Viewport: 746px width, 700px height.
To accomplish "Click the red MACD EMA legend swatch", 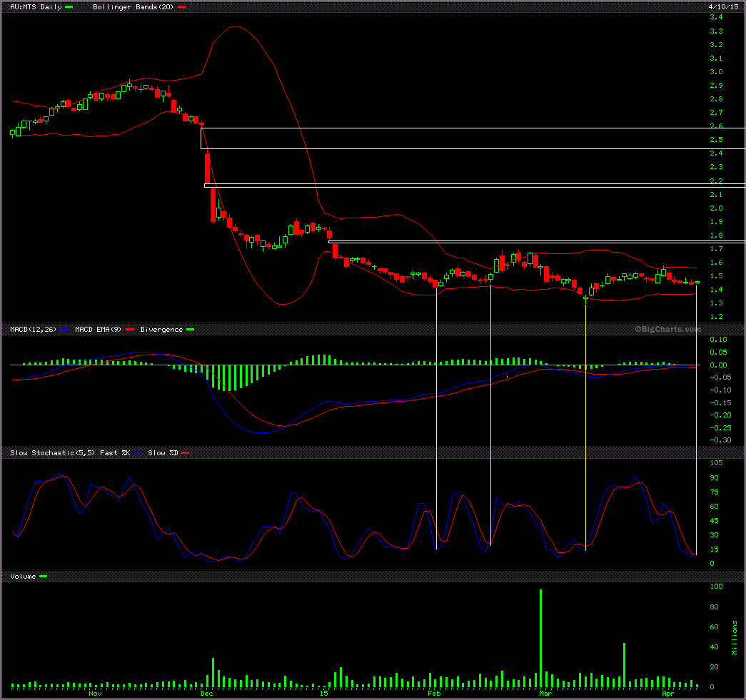I will pos(129,330).
